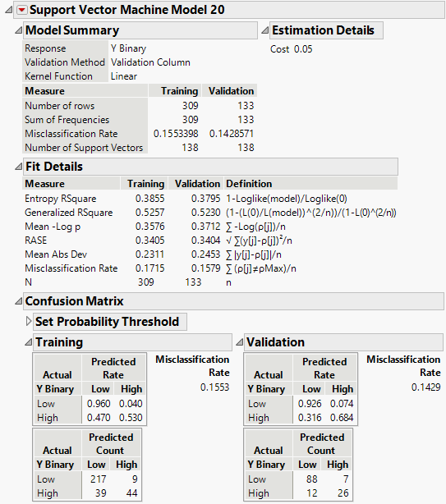Screen dimensions: 446x504
Task: Select the 'Y Binary' response value
Action: click(x=129, y=48)
